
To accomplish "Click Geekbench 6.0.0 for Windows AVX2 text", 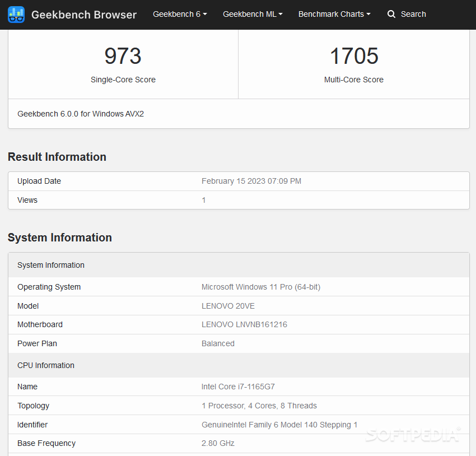I will (x=81, y=114).
